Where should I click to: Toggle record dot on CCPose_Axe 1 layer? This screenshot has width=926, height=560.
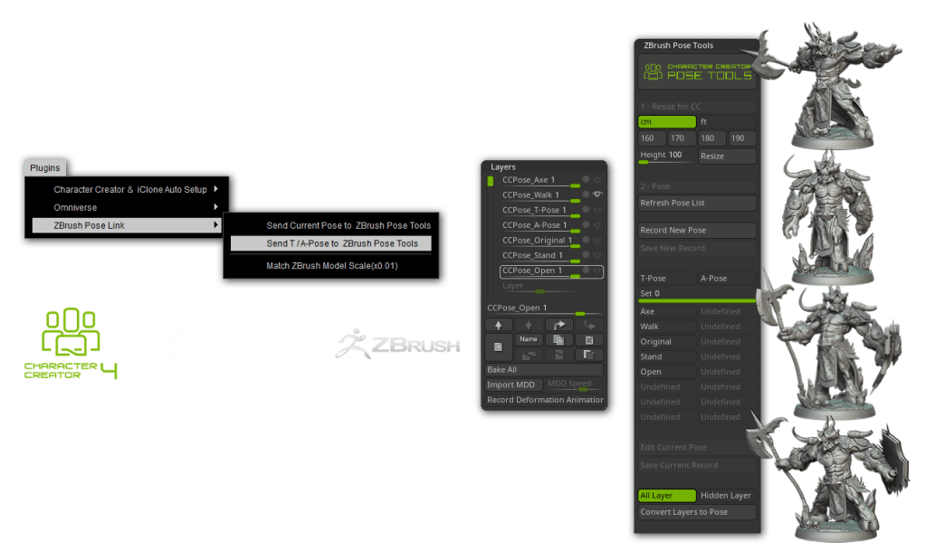tap(586, 179)
